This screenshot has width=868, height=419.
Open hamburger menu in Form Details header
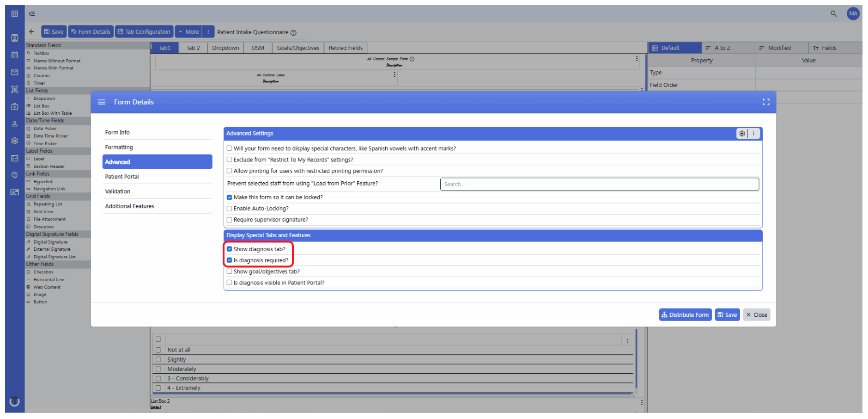point(102,102)
